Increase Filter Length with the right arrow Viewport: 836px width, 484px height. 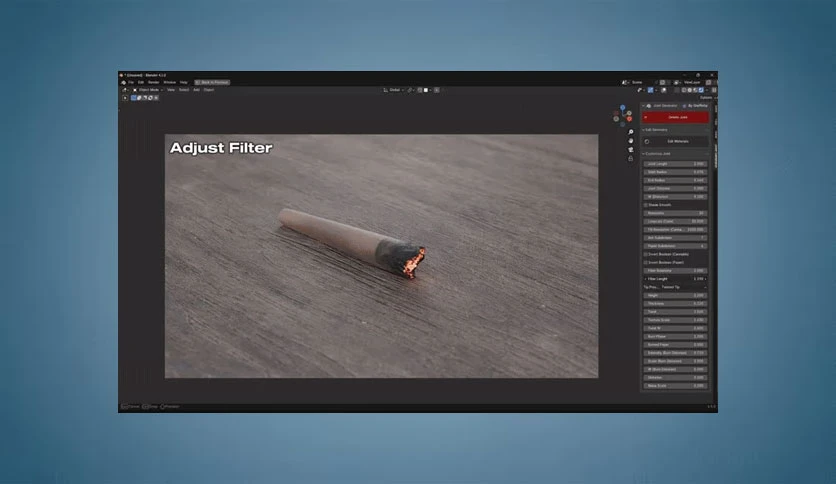tap(705, 279)
